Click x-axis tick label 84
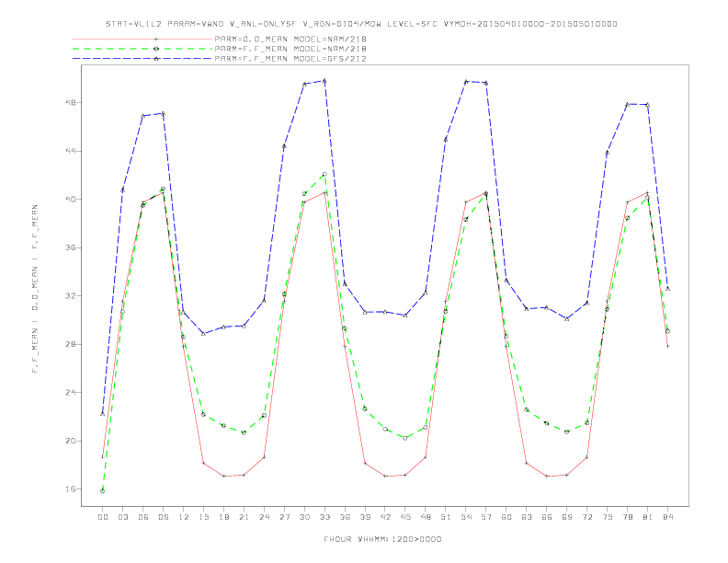The height and width of the screenshot is (563, 728). (667, 517)
